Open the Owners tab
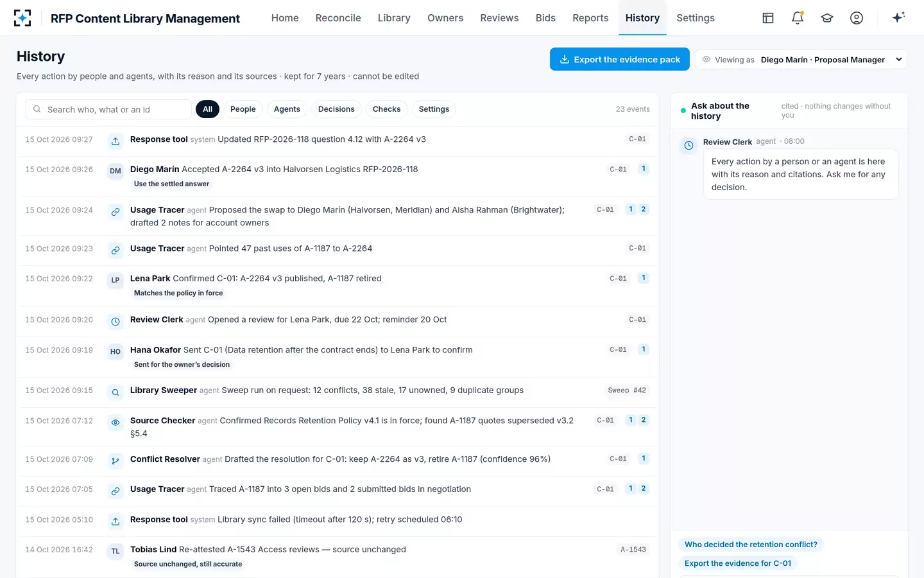 point(445,18)
